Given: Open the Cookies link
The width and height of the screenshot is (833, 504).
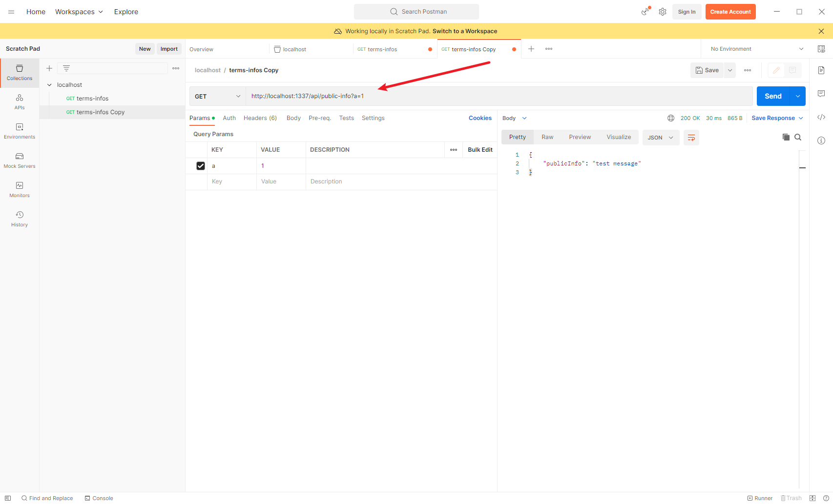Looking at the screenshot, I should click(480, 118).
